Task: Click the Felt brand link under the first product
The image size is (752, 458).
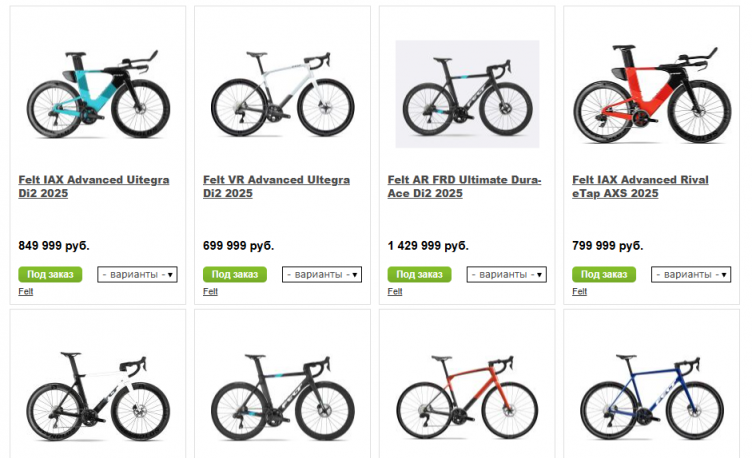Action: click(x=26, y=291)
